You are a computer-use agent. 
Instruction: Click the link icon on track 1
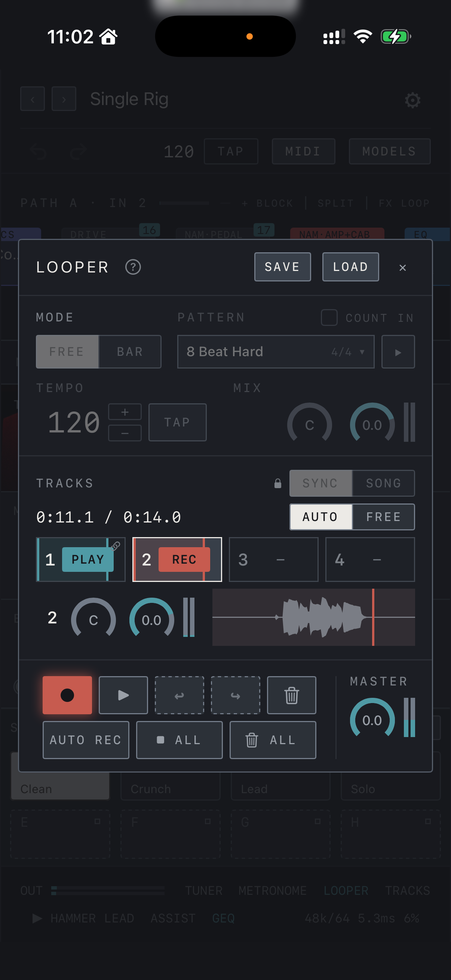click(116, 546)
